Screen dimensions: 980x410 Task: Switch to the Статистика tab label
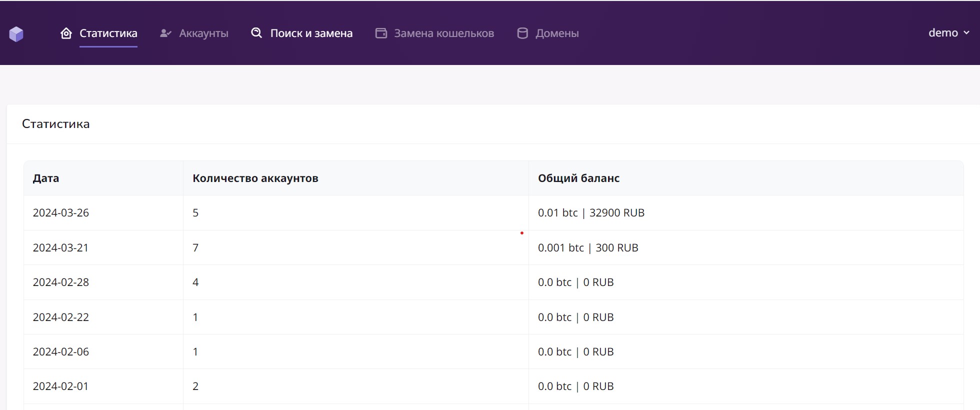coord(108,33)
